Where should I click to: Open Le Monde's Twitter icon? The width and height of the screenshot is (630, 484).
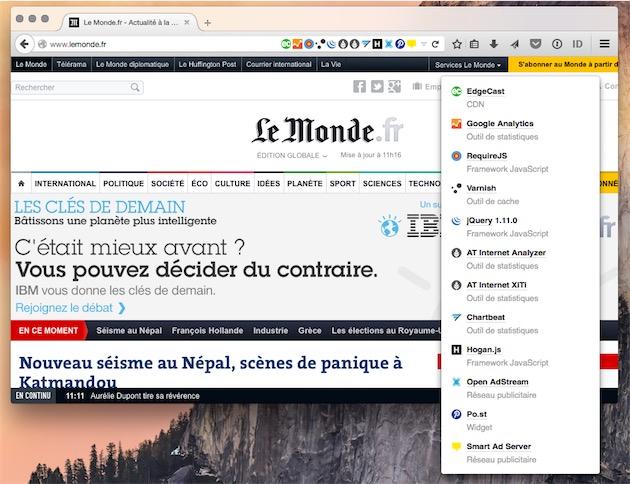tap(377, 86)
